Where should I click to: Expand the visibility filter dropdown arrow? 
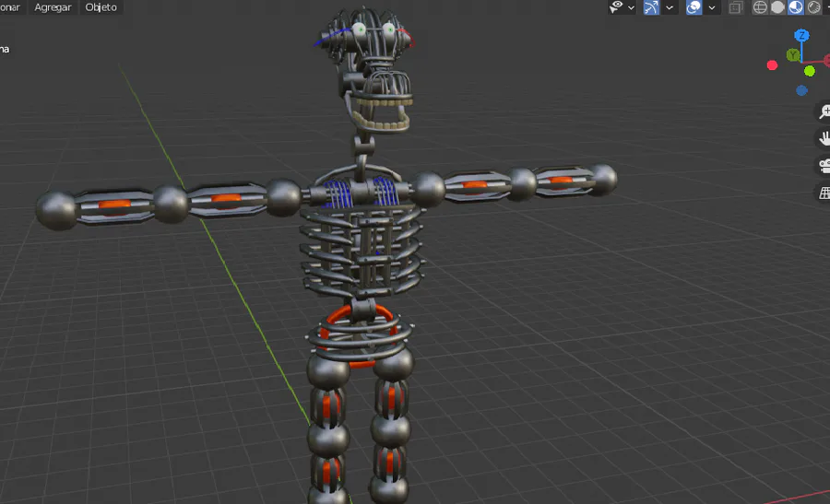click(x=631, y=7)
